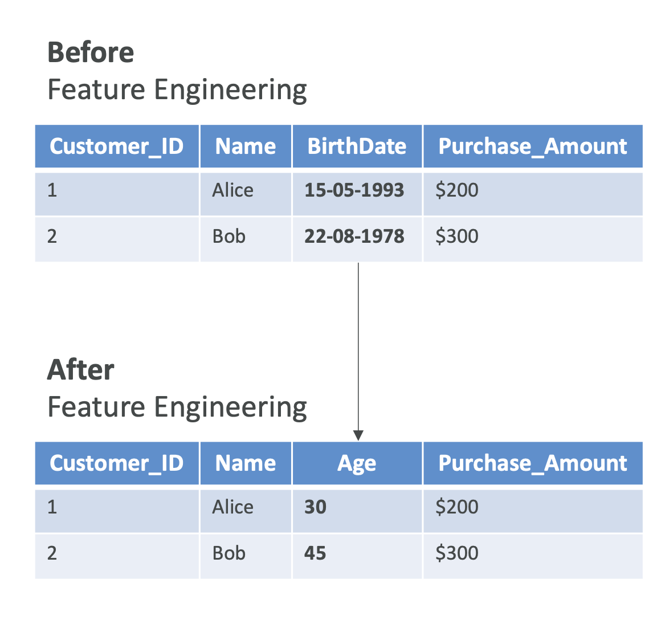Select Customer_ID header in the Before table
The width and height of the screenshot is (661, 644).
(116, 146)
